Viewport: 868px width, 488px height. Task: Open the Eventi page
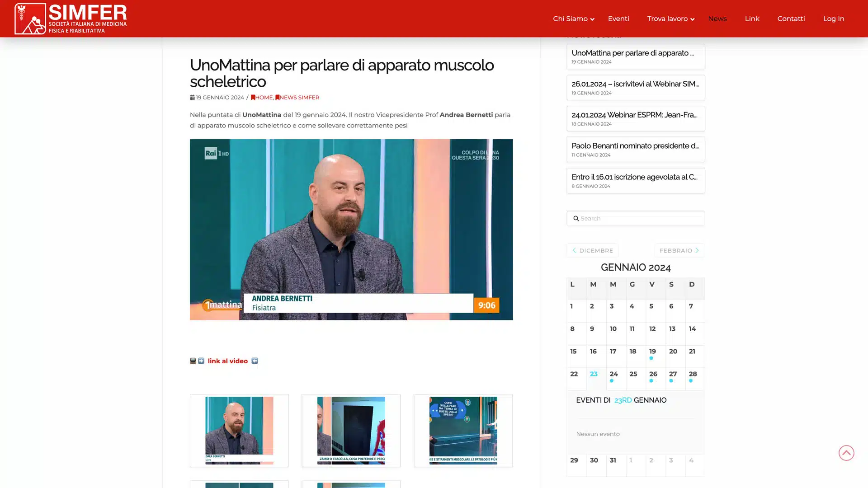[618, 19]
